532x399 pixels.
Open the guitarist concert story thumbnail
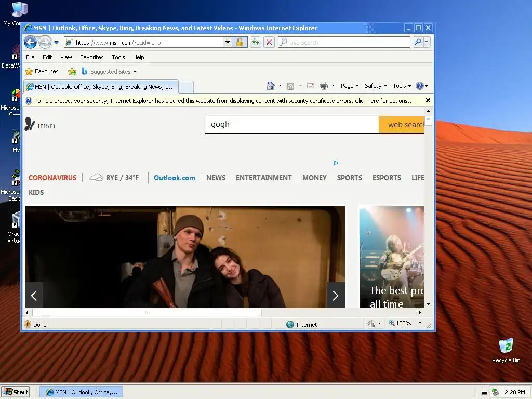pos(392,257)
